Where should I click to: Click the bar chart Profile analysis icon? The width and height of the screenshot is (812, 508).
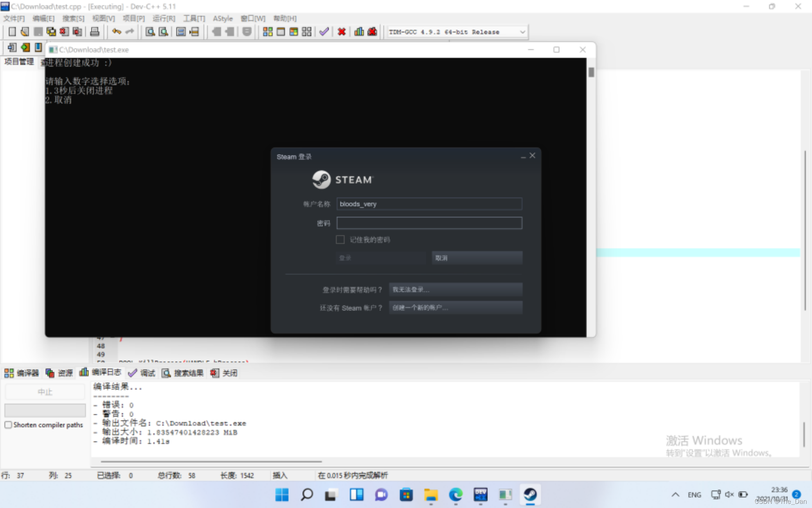(359, 32)
